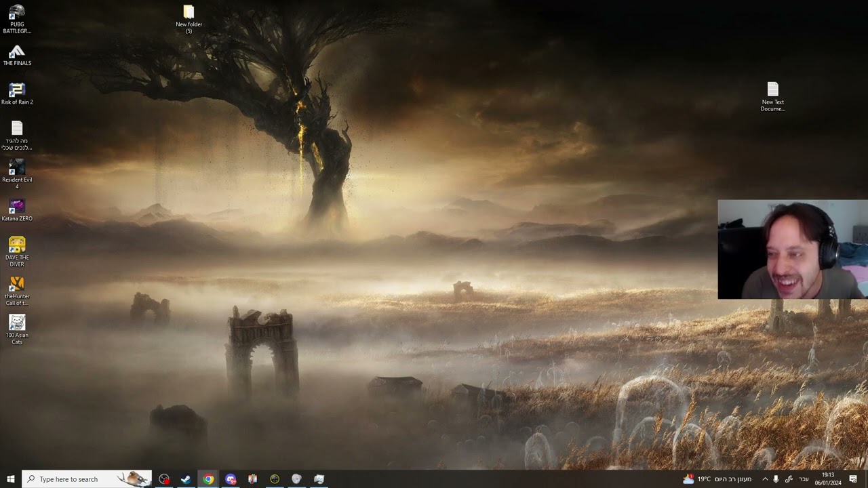Click the bird search highlight image in search box
Screen dimensions: 868x488
pos(134,479)
